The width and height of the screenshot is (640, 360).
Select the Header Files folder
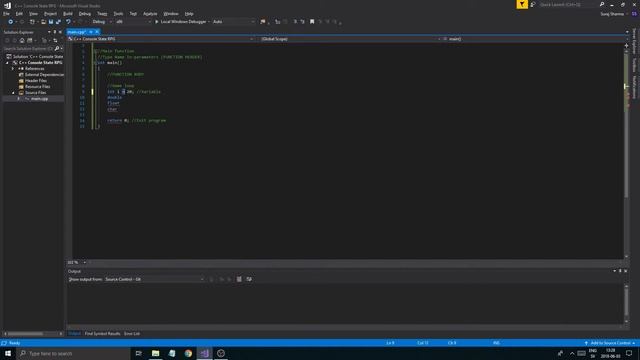(36, 80)
